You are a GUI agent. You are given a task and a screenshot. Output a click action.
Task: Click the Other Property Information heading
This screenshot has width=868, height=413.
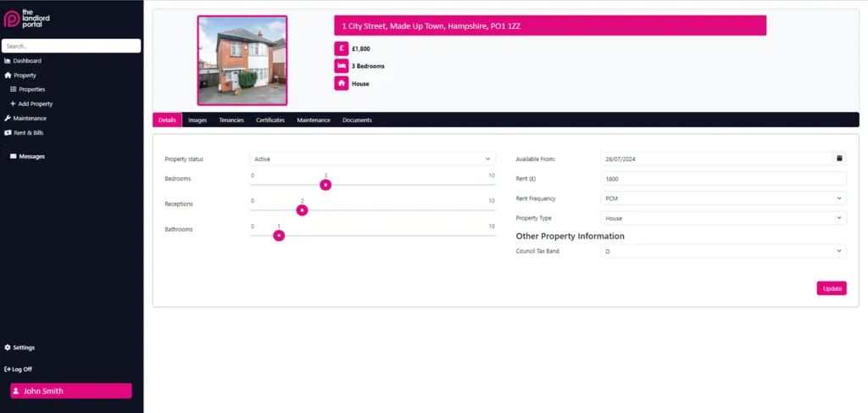click(570, 237)
